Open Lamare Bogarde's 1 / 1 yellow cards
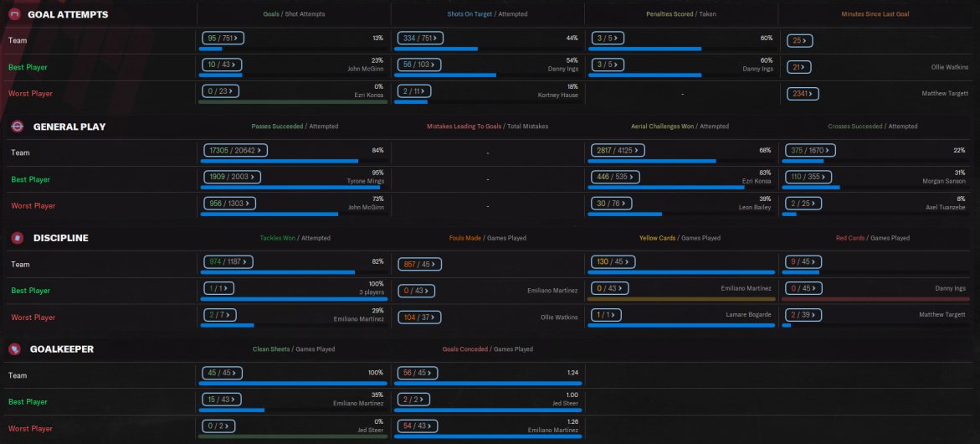 [x=606, y=314]
